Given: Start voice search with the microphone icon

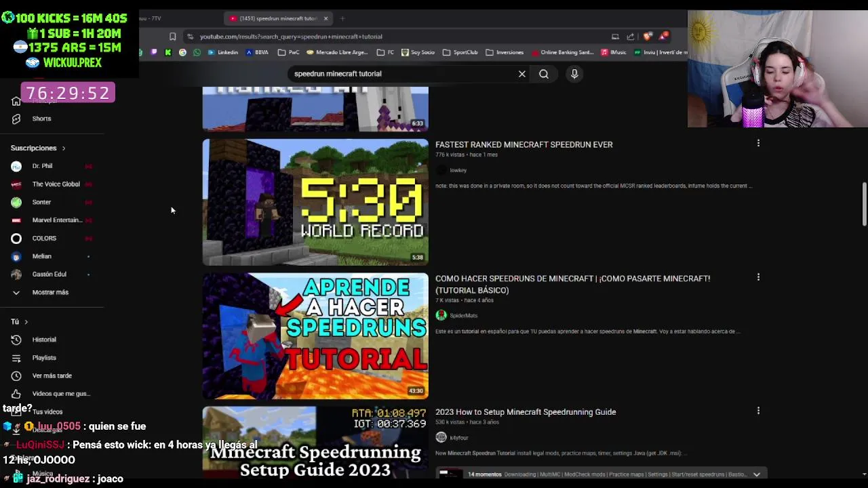Looking at the screenshot, I should point(574,74).
